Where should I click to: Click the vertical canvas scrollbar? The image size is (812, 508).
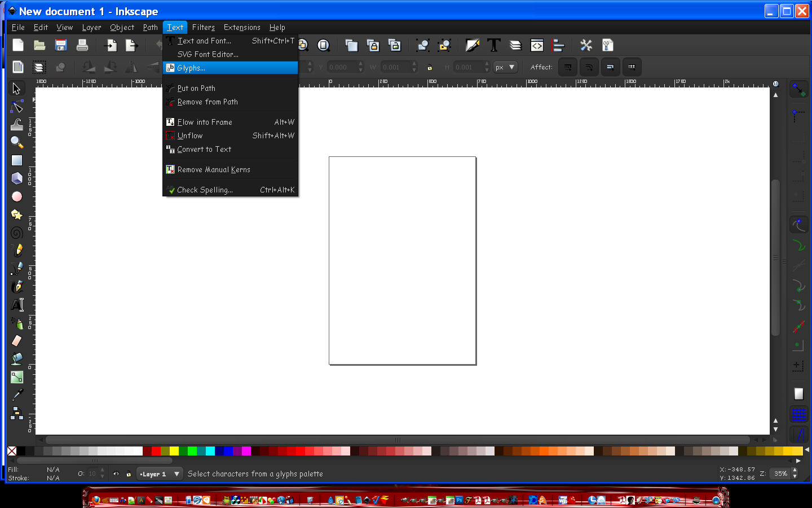click(776, 257)
